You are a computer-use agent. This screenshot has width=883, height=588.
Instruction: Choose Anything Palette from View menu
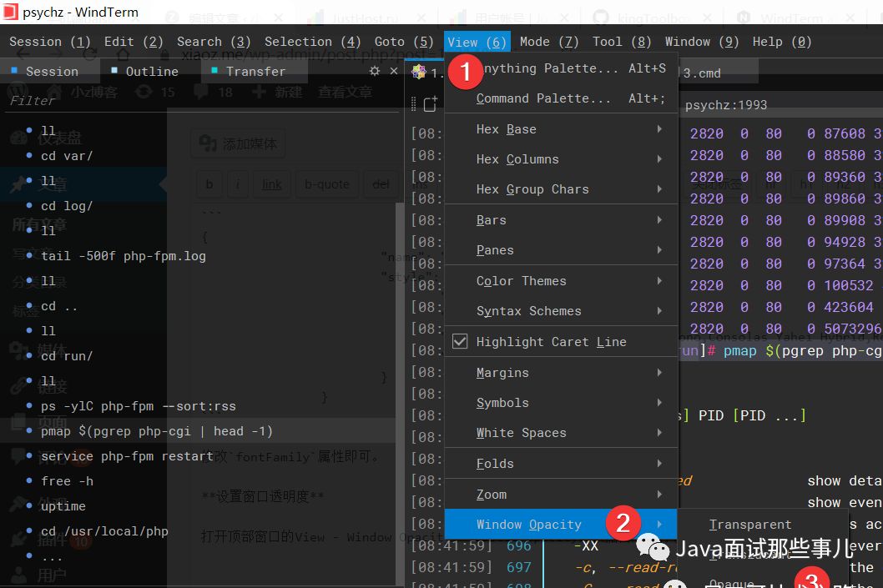[x=562, y=68]
